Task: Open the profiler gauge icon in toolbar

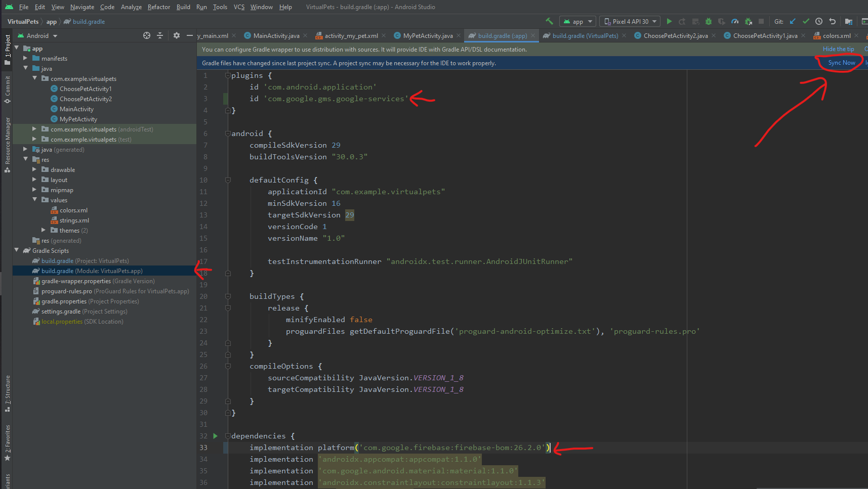Action: [735, 21]
